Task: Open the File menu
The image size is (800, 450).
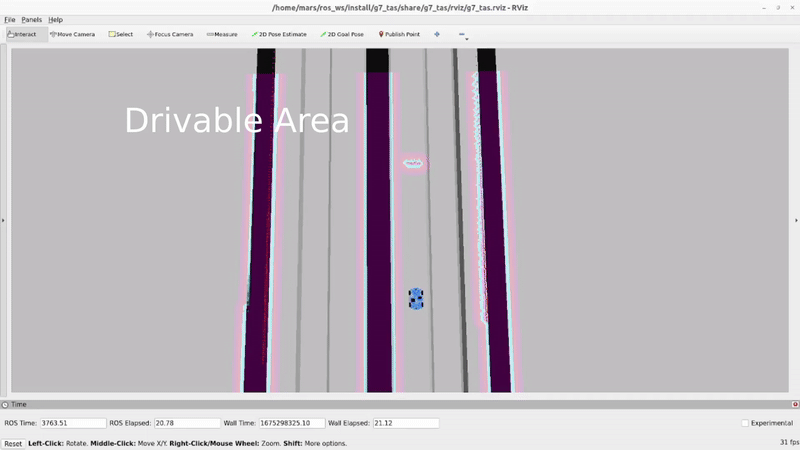Action: (10, 19)
